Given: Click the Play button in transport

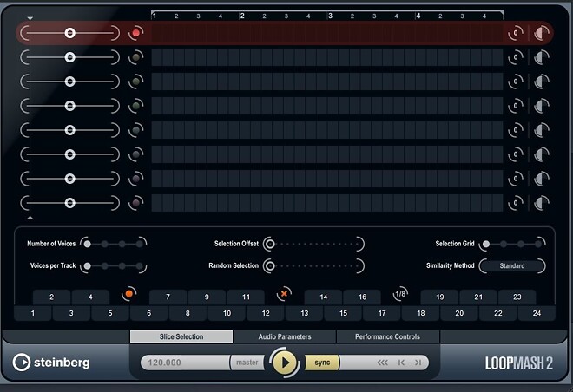Looking at the screenshot, I should pyautogui.click(x=284, y=363).
